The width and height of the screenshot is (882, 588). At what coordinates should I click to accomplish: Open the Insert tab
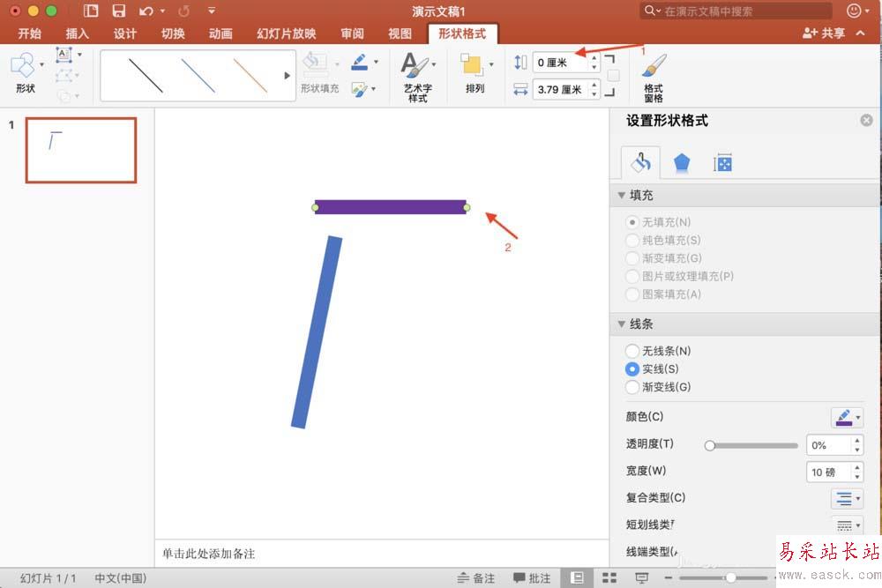[77, 33]
